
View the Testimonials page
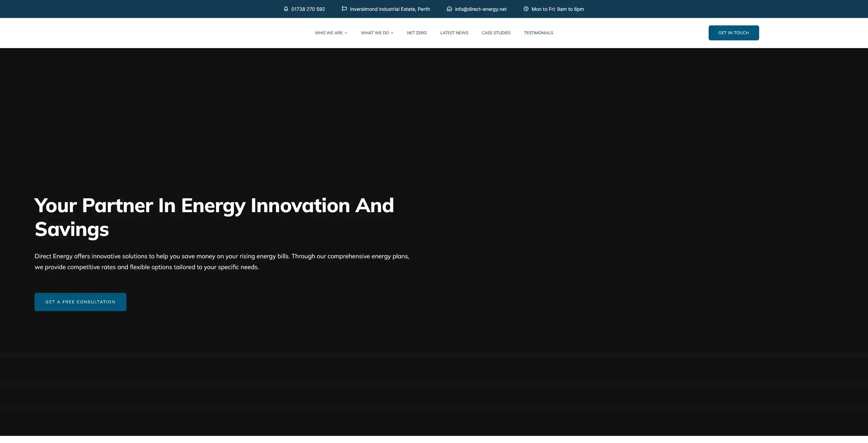[538, 33]
